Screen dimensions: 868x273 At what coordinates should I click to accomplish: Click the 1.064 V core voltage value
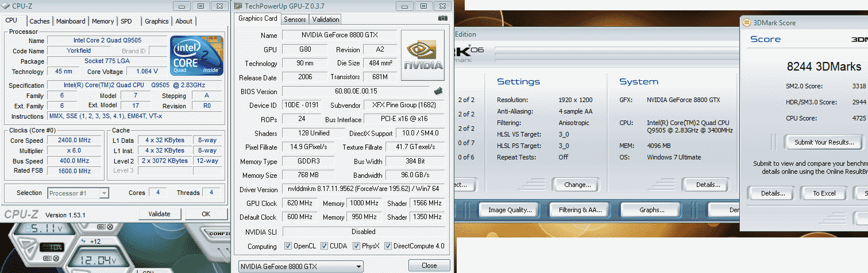(147, 72)
